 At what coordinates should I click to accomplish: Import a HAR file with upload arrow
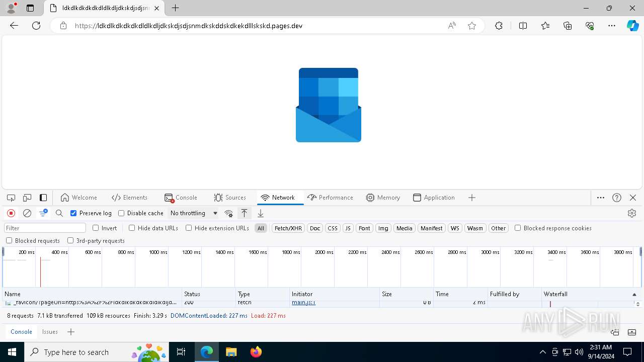(244, 213)
